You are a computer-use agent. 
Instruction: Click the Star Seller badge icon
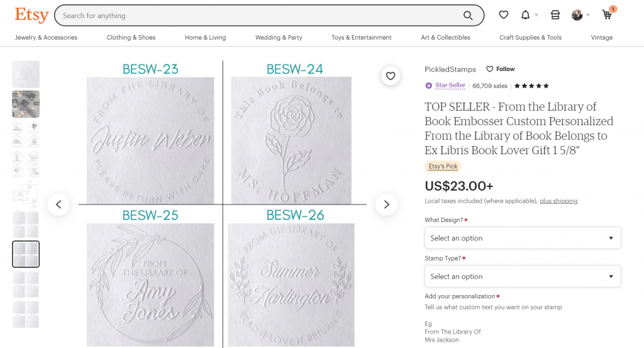pyautogui.click(x=429, y=86)
